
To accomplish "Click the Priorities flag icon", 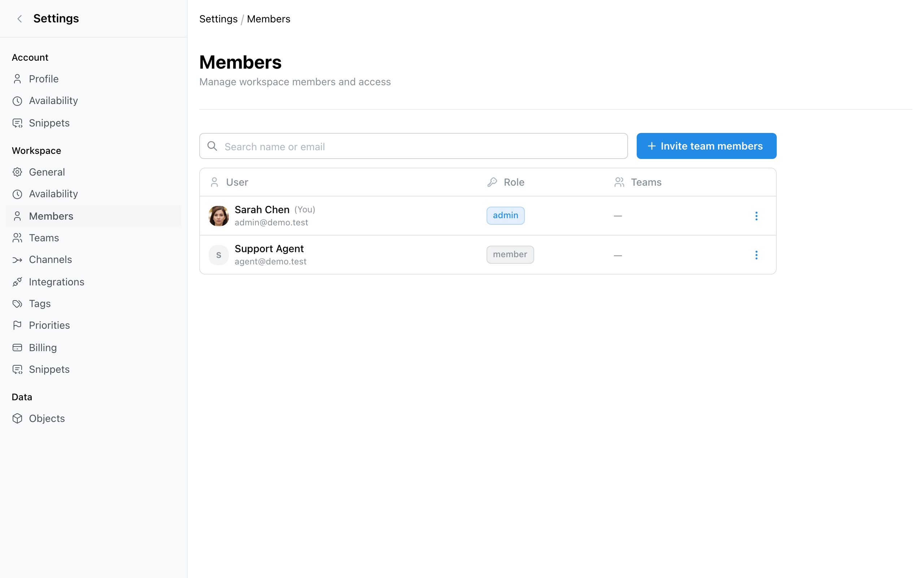I will (17, 325).
